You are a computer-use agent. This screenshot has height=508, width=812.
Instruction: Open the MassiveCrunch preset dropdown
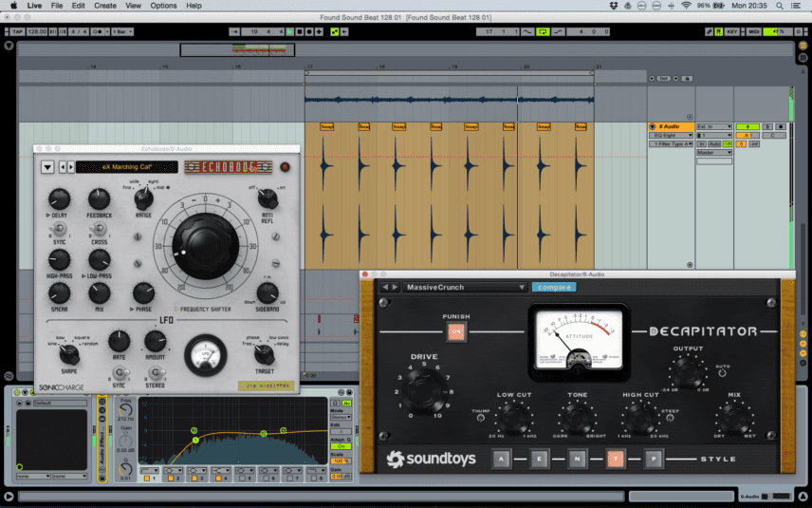click(x=465, y=287)
